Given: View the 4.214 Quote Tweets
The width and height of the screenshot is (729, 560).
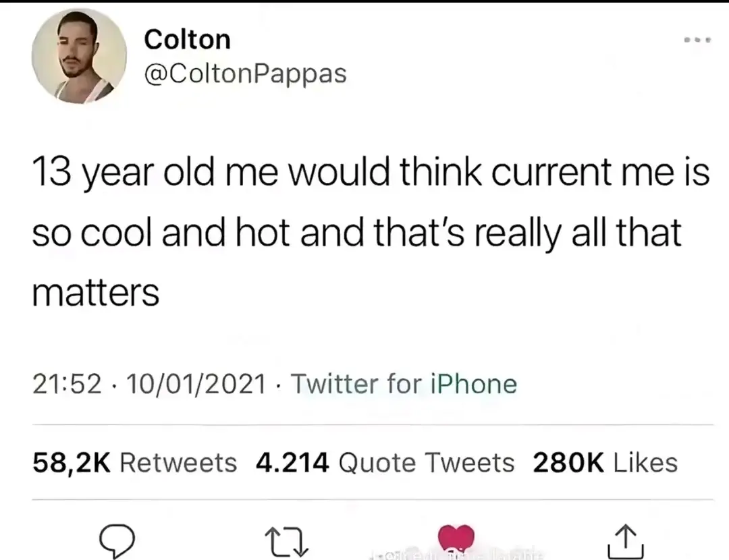Looking at the screenshot, I should coord(385,463).
